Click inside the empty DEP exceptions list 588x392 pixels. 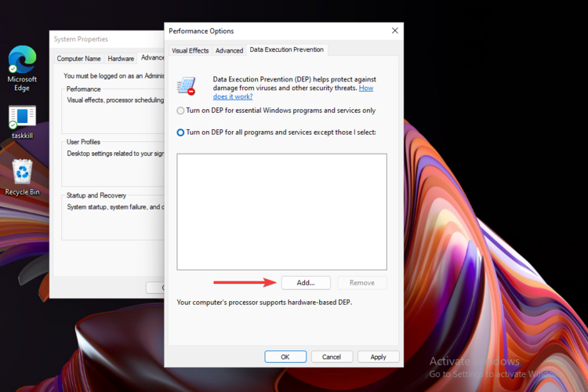click(281, 212)
